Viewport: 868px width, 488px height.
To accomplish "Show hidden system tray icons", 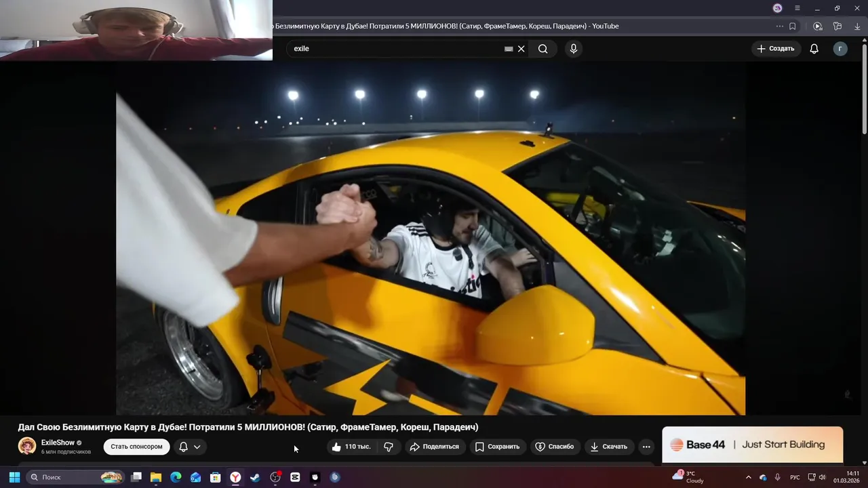I will 749,477.
